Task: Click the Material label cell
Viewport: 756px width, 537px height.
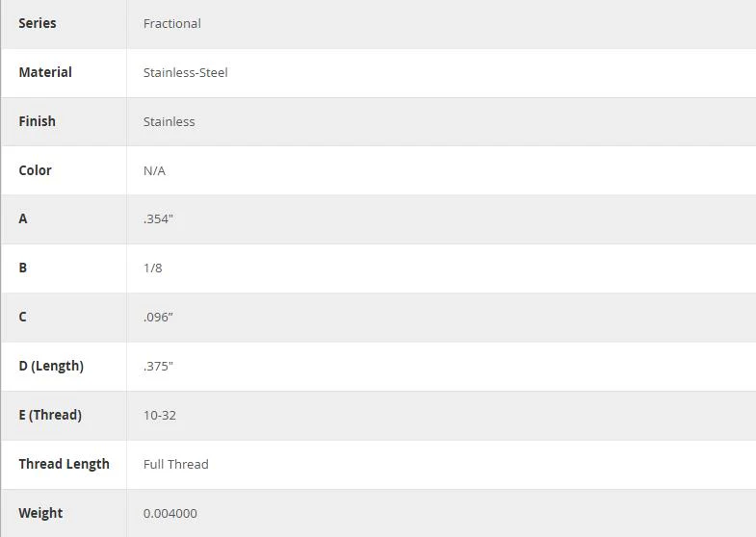Action: [x=45, y=72]
